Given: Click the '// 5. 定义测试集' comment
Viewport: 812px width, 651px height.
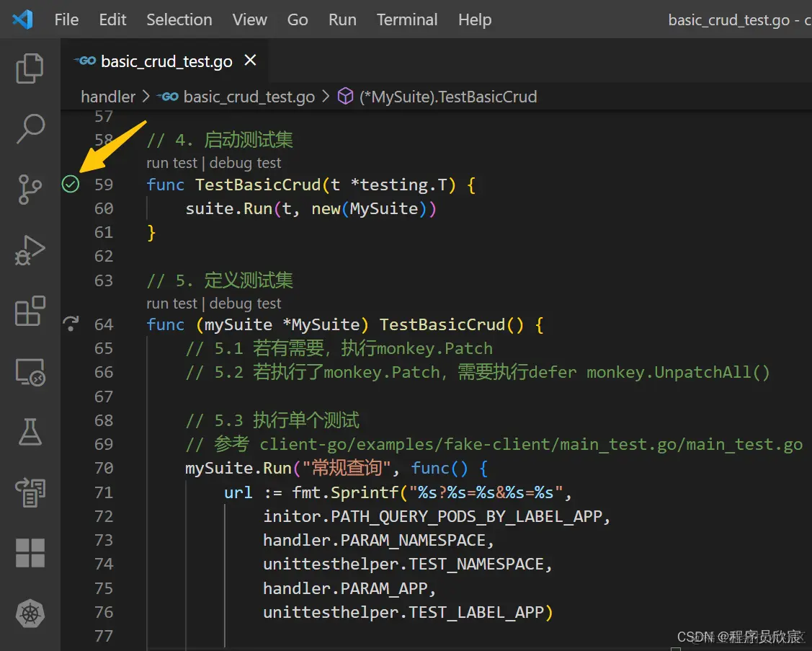Looking at the screenshot, I should pos(220,280).
